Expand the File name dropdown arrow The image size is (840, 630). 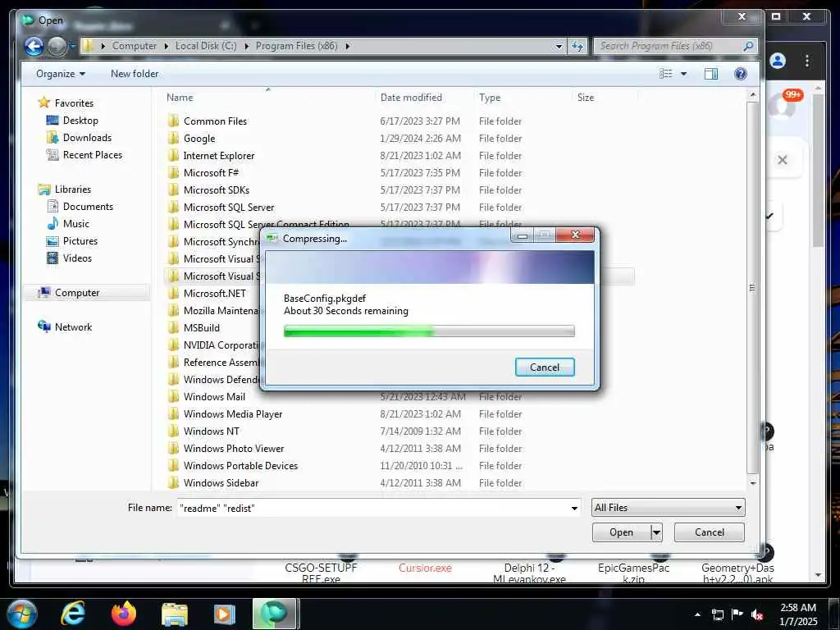coord(574,508)
